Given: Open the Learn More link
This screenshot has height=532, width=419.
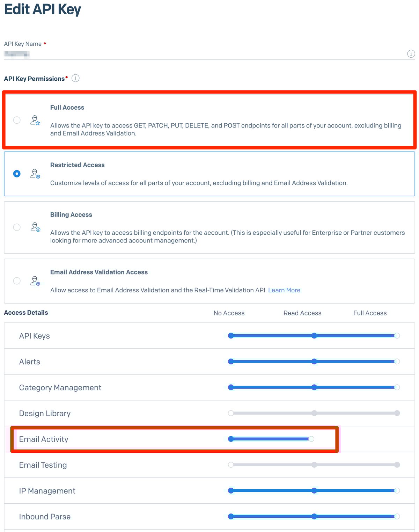Looking at the screenshot, I should click(x=284, y=290).
